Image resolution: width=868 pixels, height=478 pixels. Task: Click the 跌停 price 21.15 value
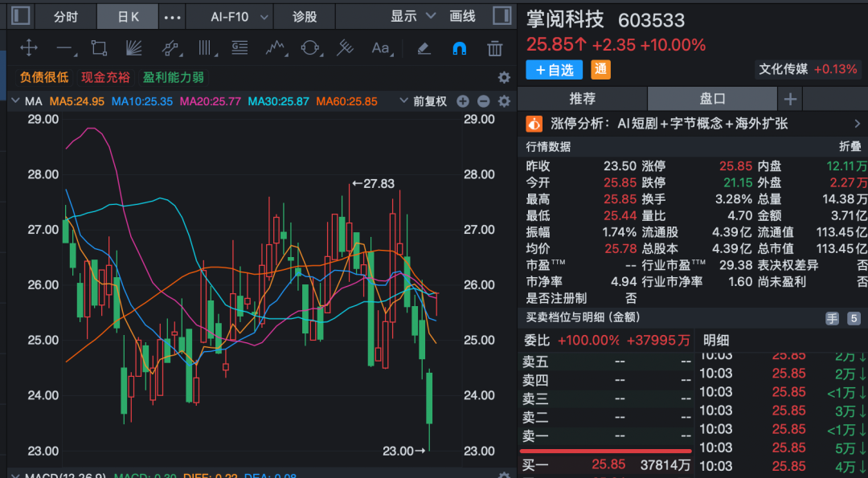737,182
